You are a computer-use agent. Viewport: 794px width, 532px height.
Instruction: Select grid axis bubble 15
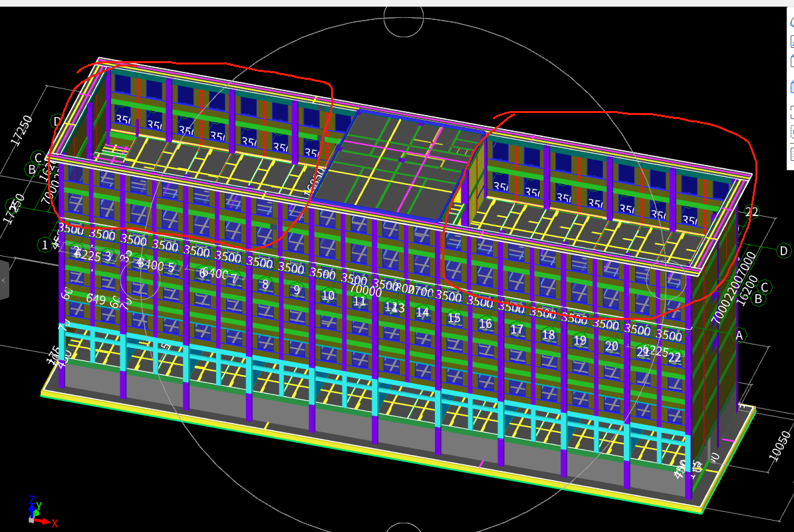click(454, 318)
